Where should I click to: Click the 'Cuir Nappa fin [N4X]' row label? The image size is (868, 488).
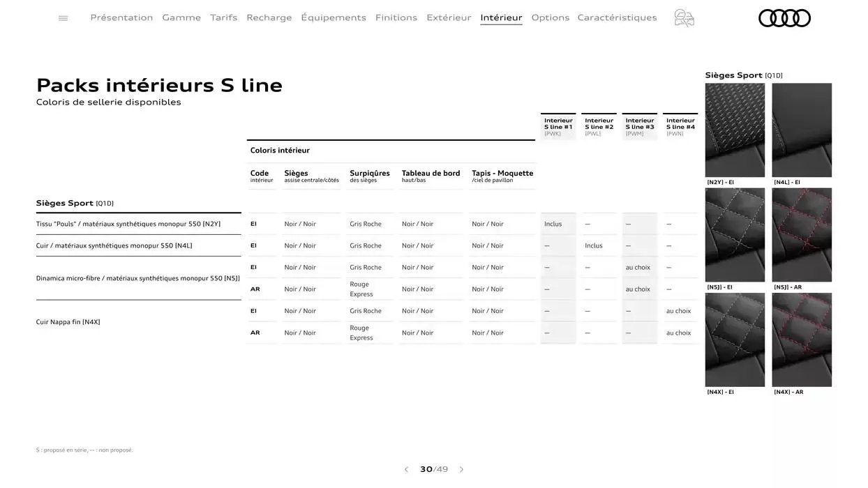(68, 321)
